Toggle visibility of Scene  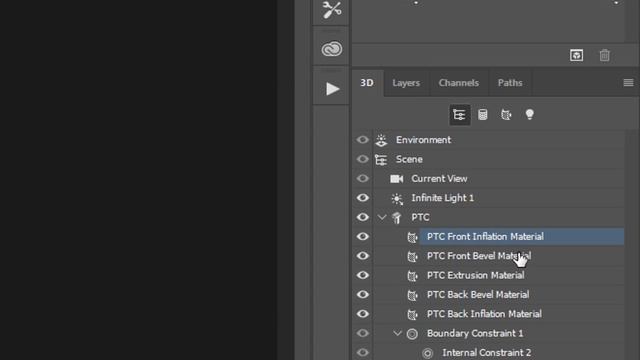tap(362, 159)
